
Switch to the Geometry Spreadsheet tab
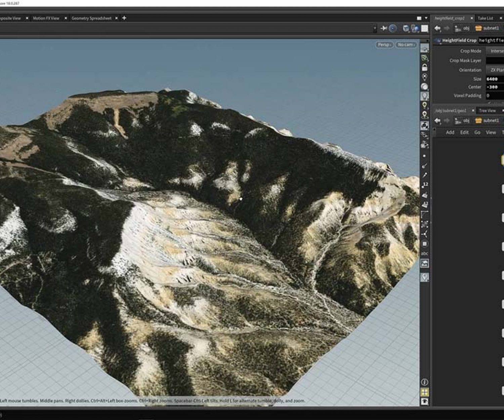[91, 18]
